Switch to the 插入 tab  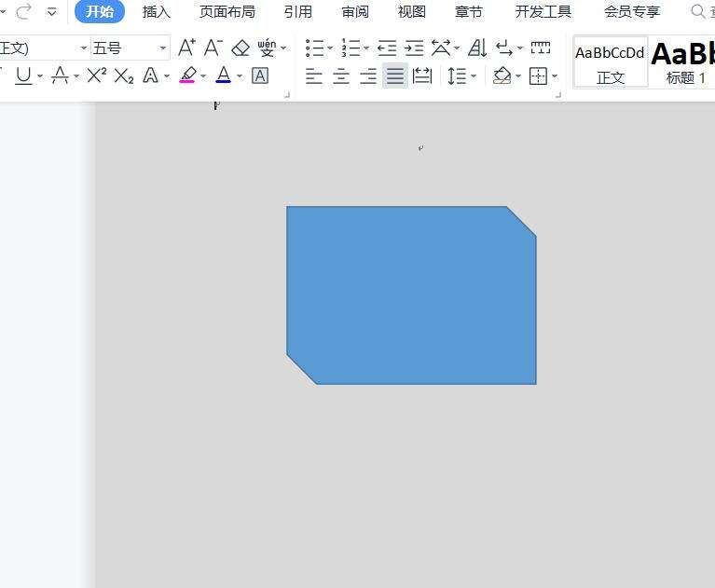click(x=157, y=12)
